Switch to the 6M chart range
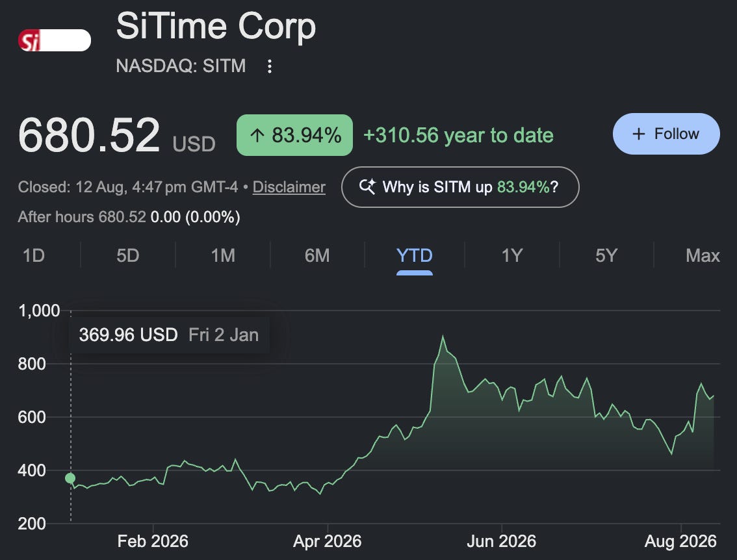Image resolution: width=737 pixels, height=560 pixels. (x=317, y=256)
